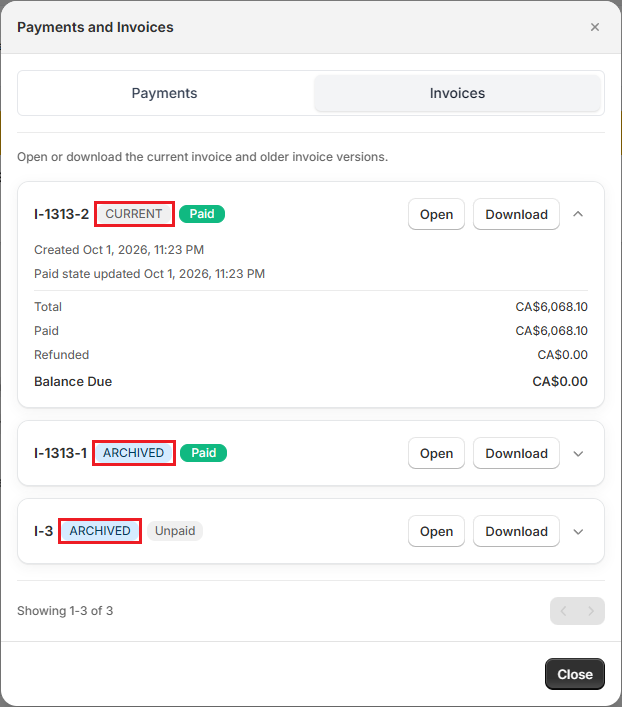Viewport: 622px width, 707px height.
Task: Click the ARCHIVED badge on I-3
Action: [100, 531]
